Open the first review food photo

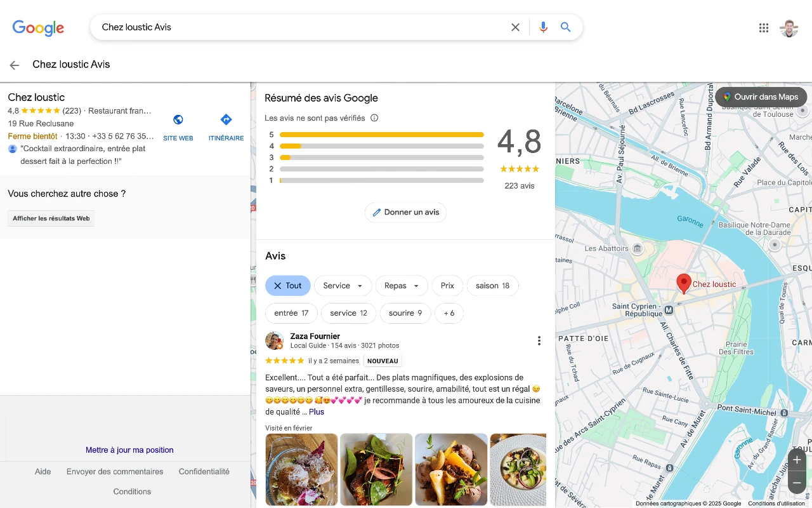pos(301,469)
